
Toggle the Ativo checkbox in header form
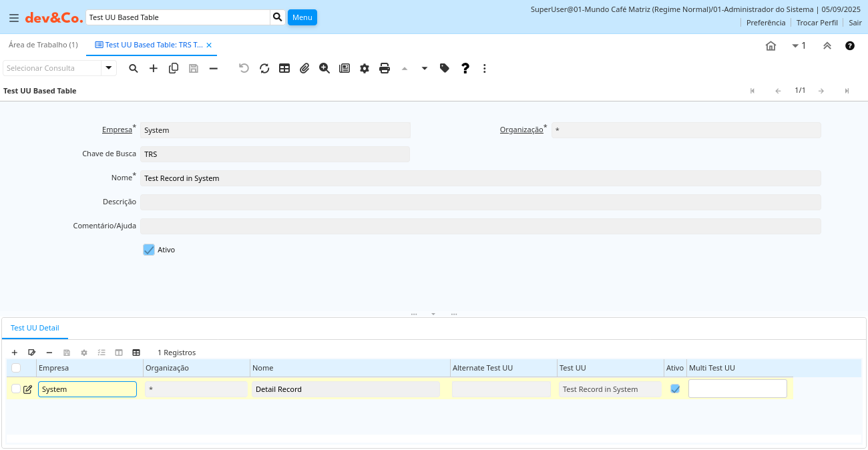(x=149, y=250)
